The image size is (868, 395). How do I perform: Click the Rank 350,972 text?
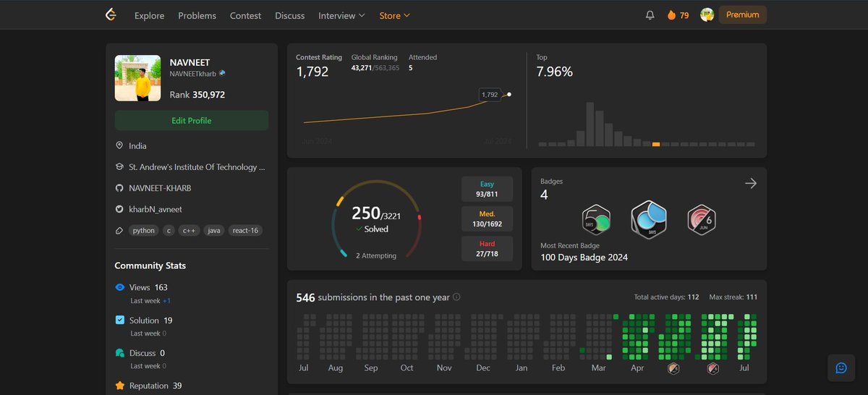[197, 95]
